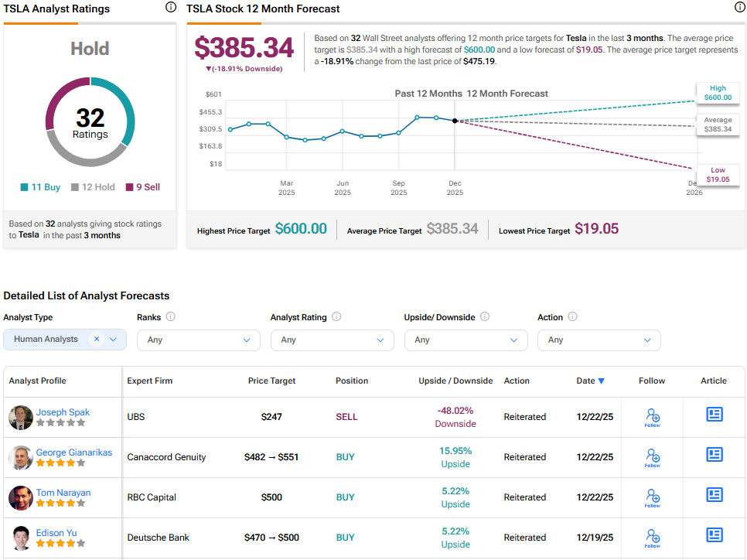Open the Analyst Rating dropdown
Screen dimensions: 747x560
pos(332,340)
